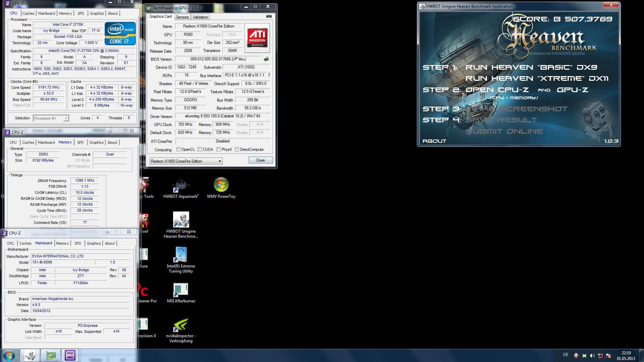
Task: Click the red diamond tray icon
Action: tap(576, 355)
